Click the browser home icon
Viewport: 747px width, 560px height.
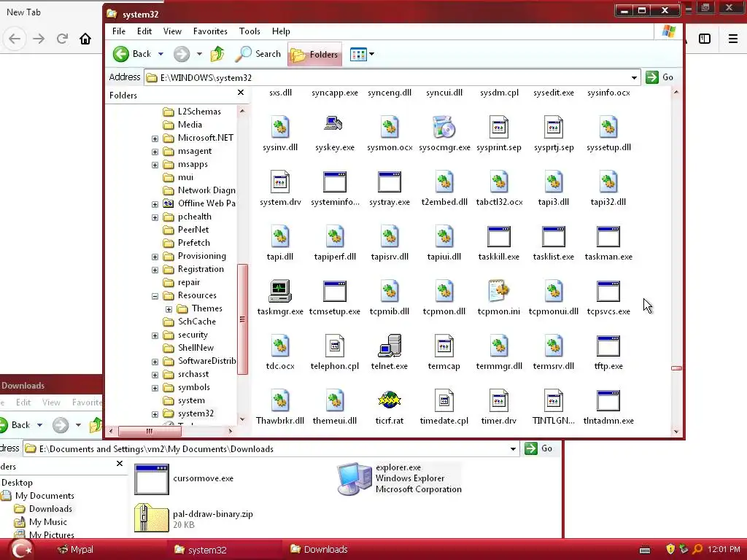(85, 39)
